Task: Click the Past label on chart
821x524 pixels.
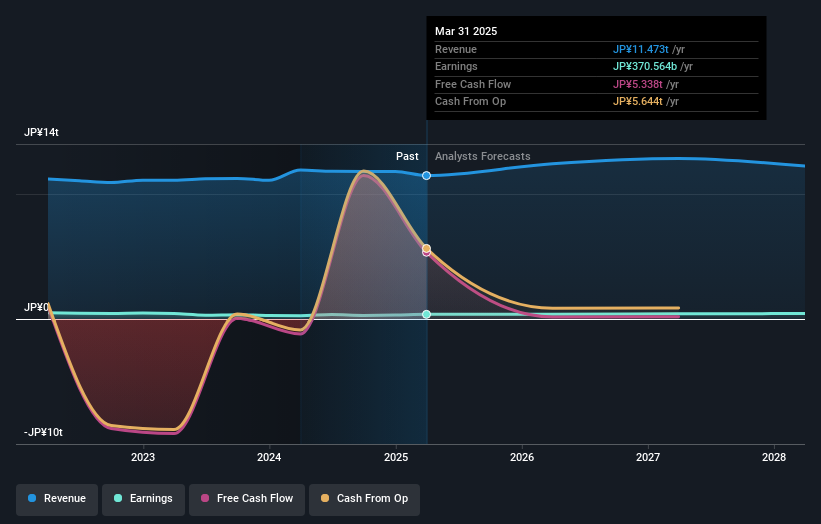Action: 407,157
